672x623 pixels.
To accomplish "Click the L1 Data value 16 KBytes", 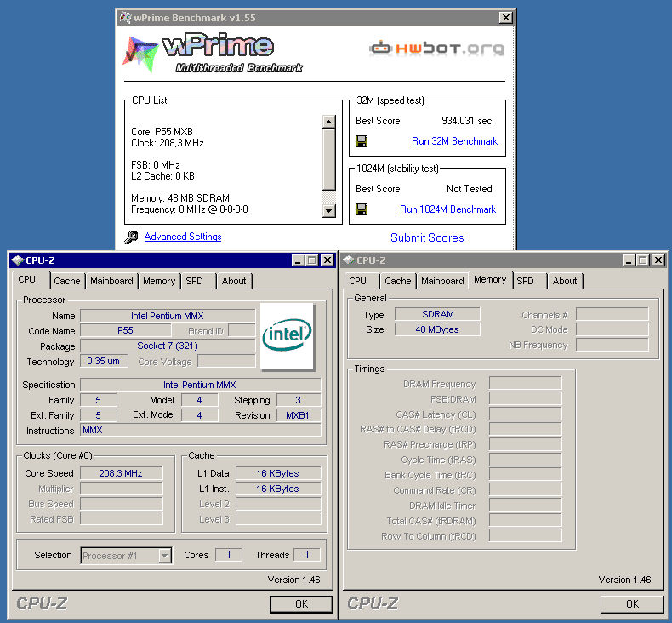I will [x=277, y=473].
